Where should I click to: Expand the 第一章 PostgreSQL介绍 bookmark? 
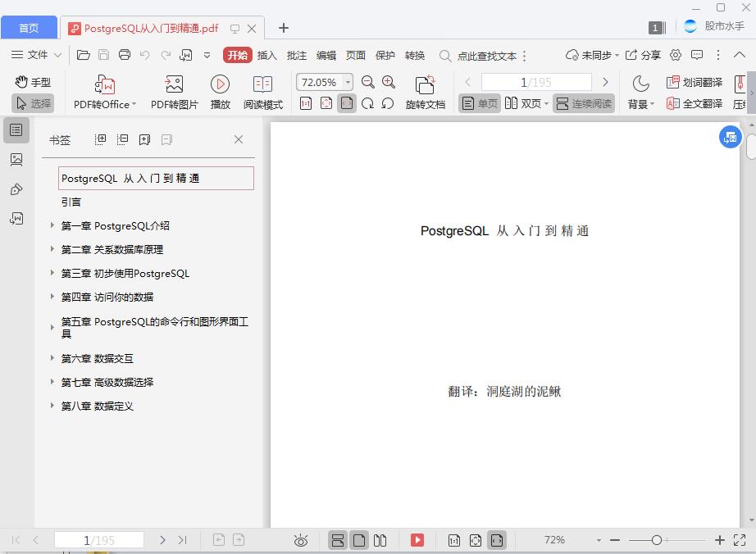[x=53, y=225]
